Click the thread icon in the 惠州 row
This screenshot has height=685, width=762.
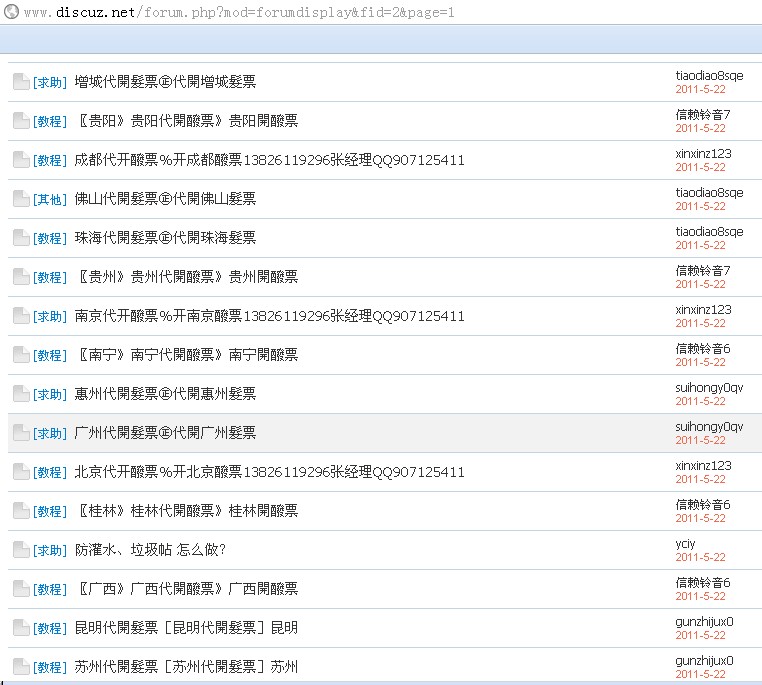tap(21, 394)
